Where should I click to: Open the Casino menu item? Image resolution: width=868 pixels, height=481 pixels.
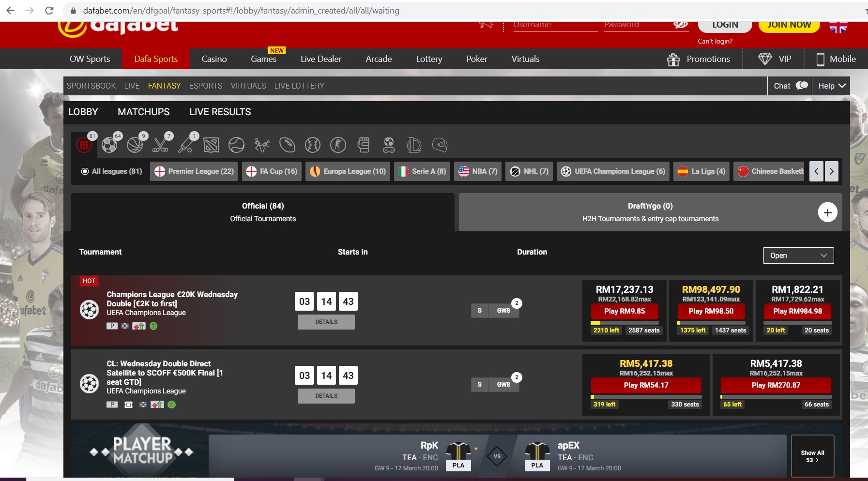pos(214,59)
